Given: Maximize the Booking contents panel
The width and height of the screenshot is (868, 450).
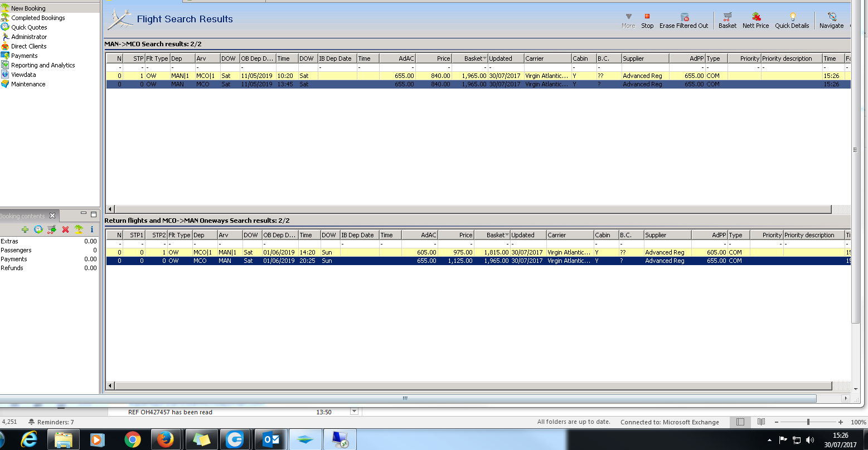Looking at the screenshot, I should click(94, 214).
